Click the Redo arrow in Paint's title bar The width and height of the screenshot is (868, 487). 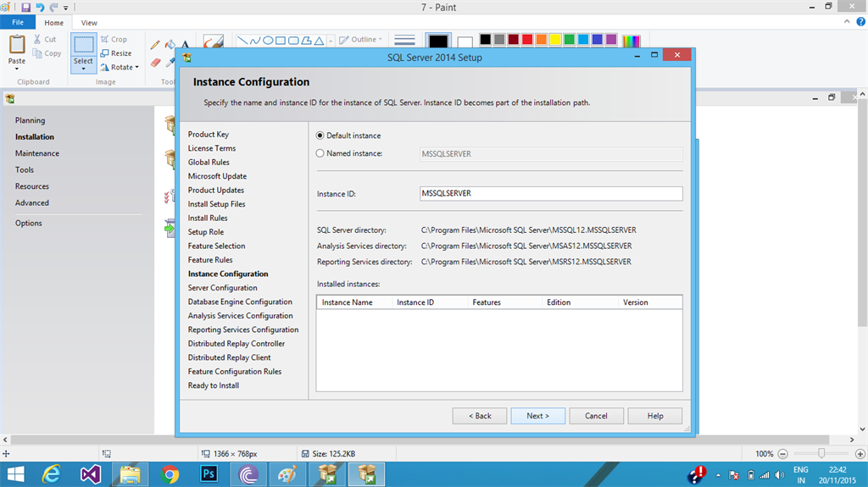[x=53, y=7]
